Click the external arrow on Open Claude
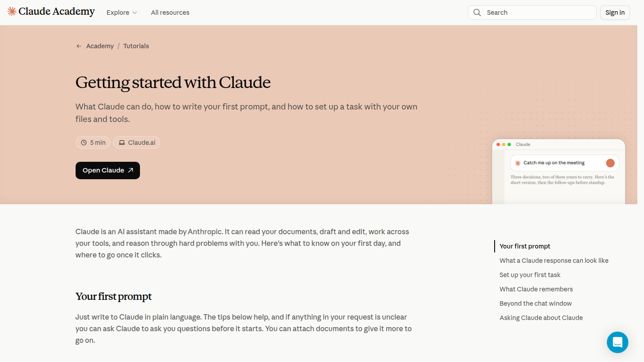Image resolution: width=644 pixels, height=362 pixels. tap(131, 170)
